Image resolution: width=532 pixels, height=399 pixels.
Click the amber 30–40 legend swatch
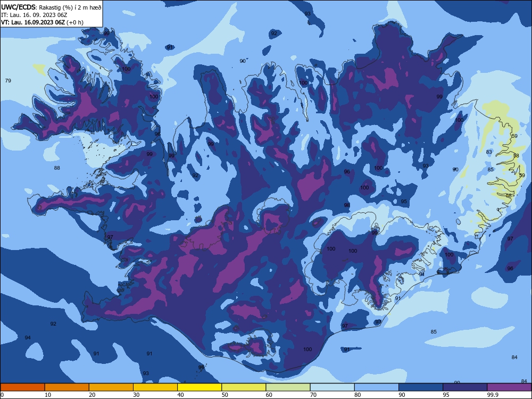click(155, 387)
